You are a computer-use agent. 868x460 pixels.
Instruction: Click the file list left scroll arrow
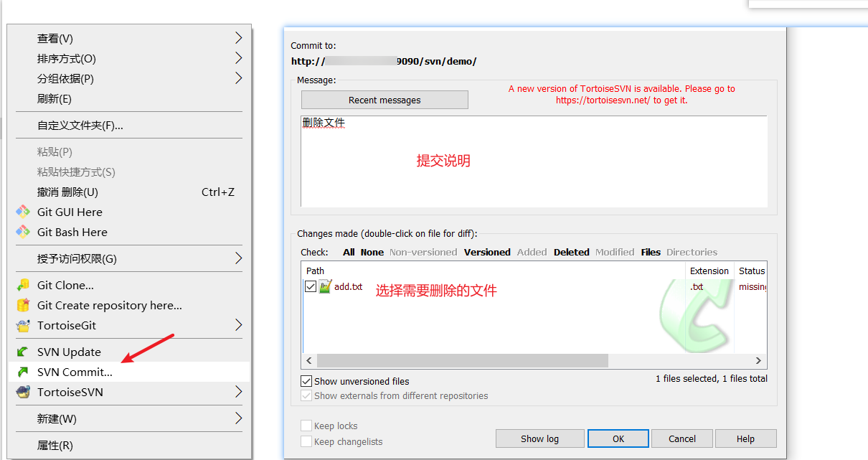[309, 360]
